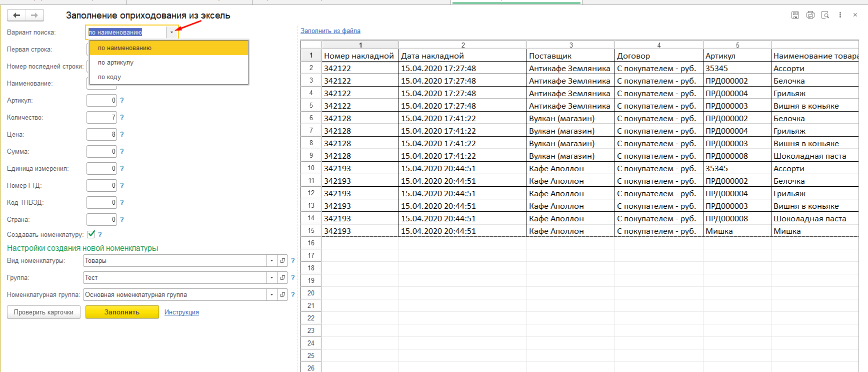Click the save diskette icon
This screenshot has height=372, width=868.
pyautogui.click(x=795, y=15)
